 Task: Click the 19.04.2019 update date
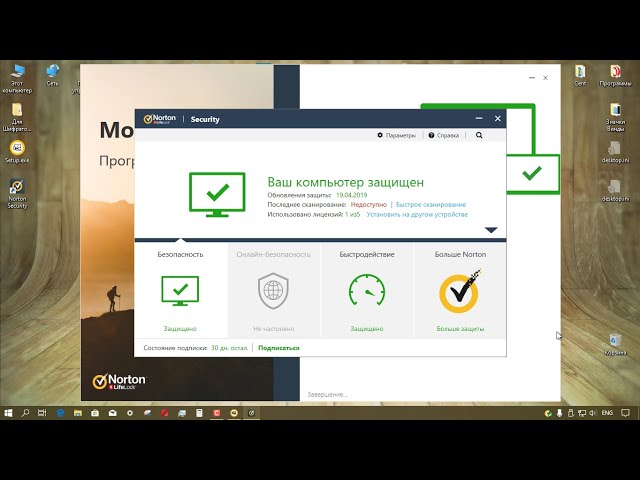click(351, 195)
